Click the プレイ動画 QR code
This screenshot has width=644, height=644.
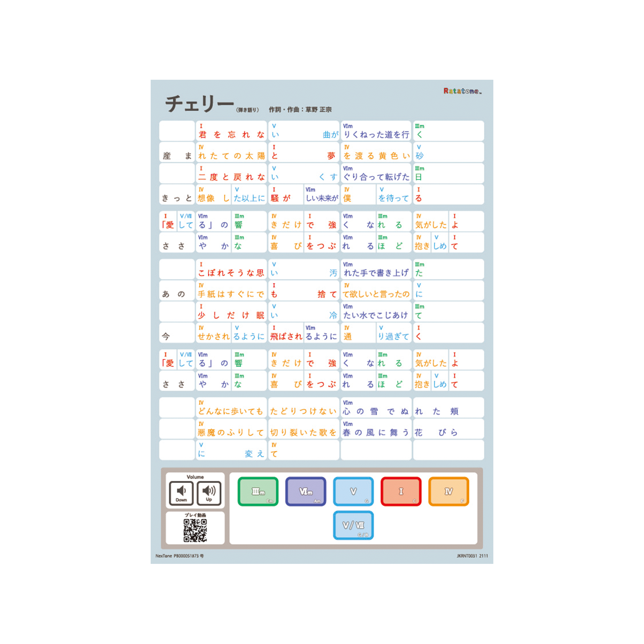195,531
